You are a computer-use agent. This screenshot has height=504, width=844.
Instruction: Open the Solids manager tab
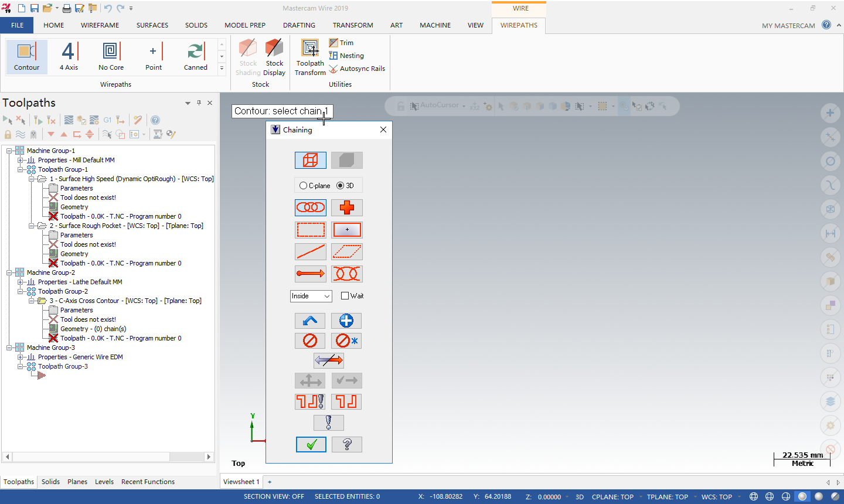click(50, 482)
